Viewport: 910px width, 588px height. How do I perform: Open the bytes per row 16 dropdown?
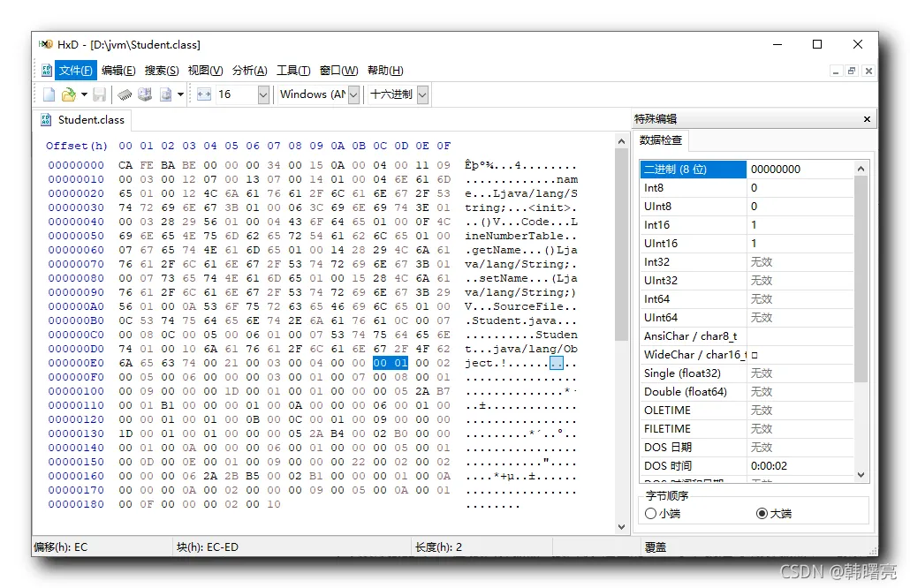coord(263,94)
